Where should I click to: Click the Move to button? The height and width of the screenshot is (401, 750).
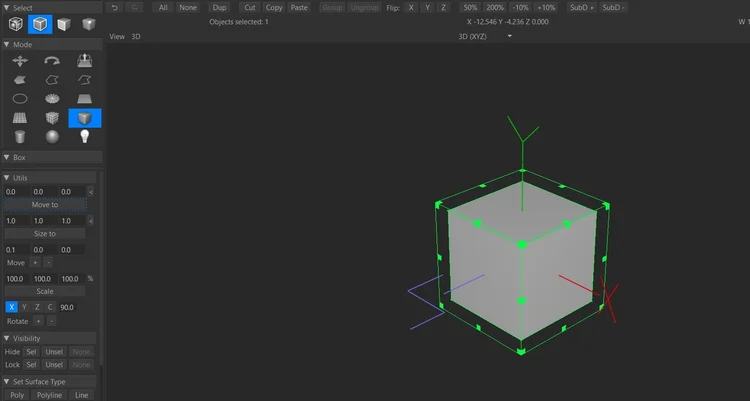coord(45,205)
